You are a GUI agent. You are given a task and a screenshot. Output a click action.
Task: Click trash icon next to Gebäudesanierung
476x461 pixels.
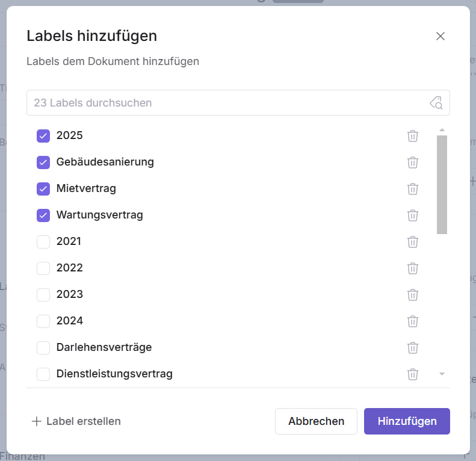[x=413, y=162]
